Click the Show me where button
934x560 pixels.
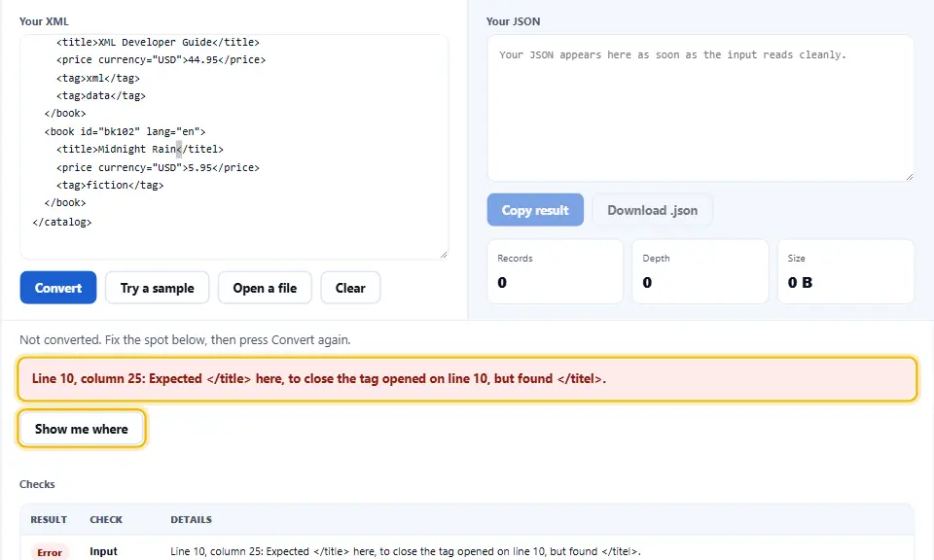[82, 429]
